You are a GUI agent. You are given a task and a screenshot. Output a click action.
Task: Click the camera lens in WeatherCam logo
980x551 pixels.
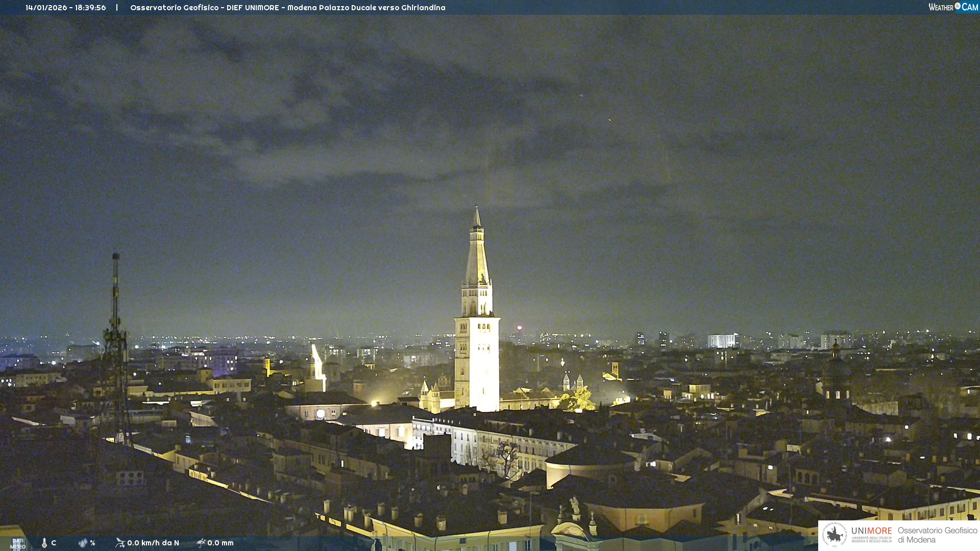coord(958,6)
